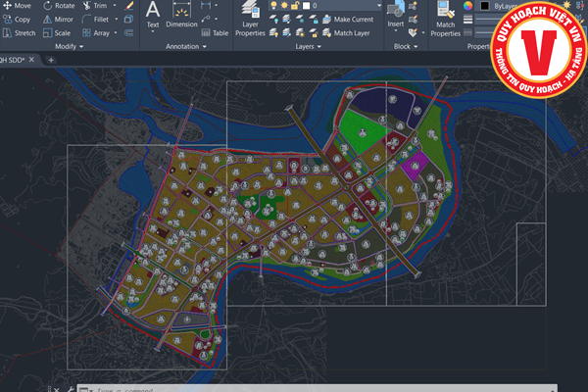Click the Mirror tool icon
The image size is (588, 392).
[x=57, y=19]
